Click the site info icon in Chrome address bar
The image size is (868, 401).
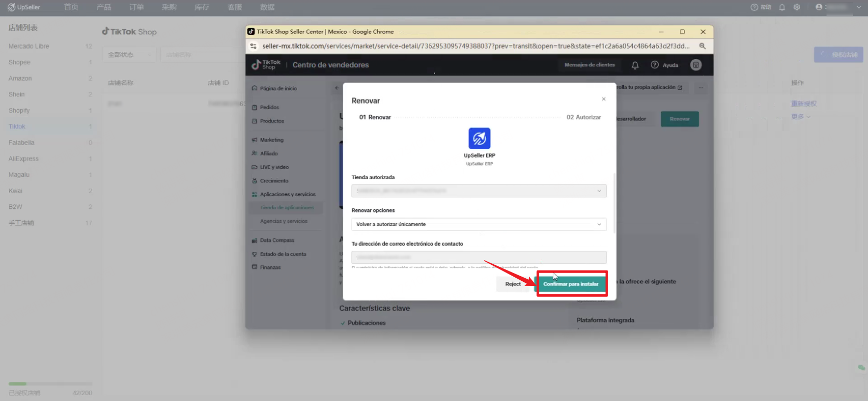pos(253,46)
